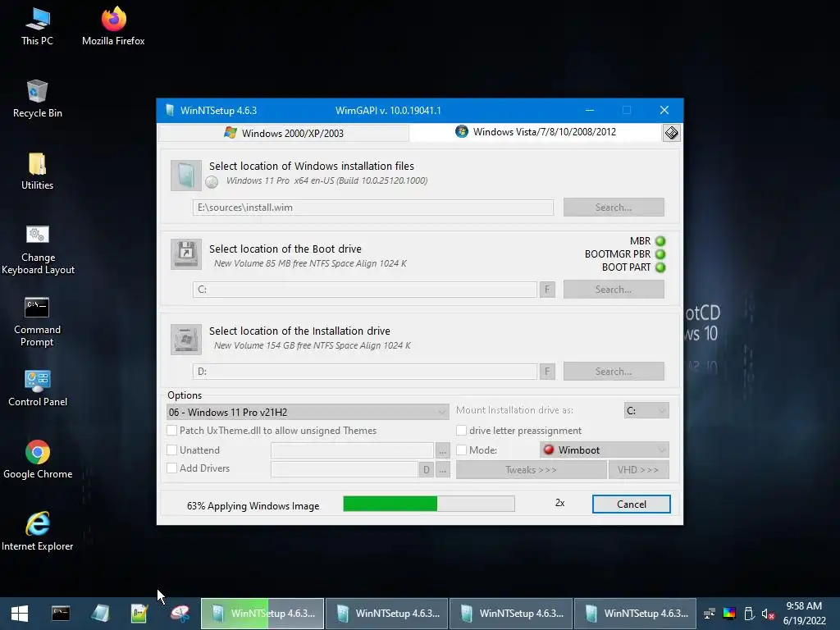Open Change Keyboard Layout shortcut
Screen dimensions: 840x630
38,249
